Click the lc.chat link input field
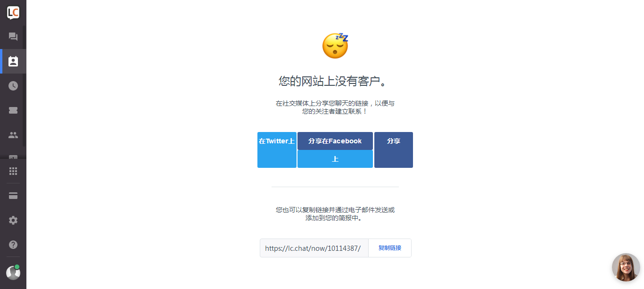Screen dimensions: 644x289 pyautogui.click(x=314, y=248)
